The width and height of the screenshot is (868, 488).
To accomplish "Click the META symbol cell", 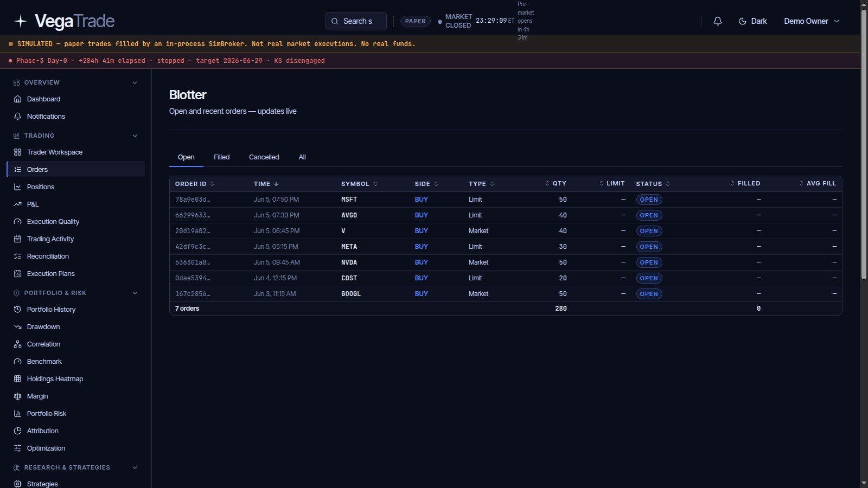I will tap(349, 247).
